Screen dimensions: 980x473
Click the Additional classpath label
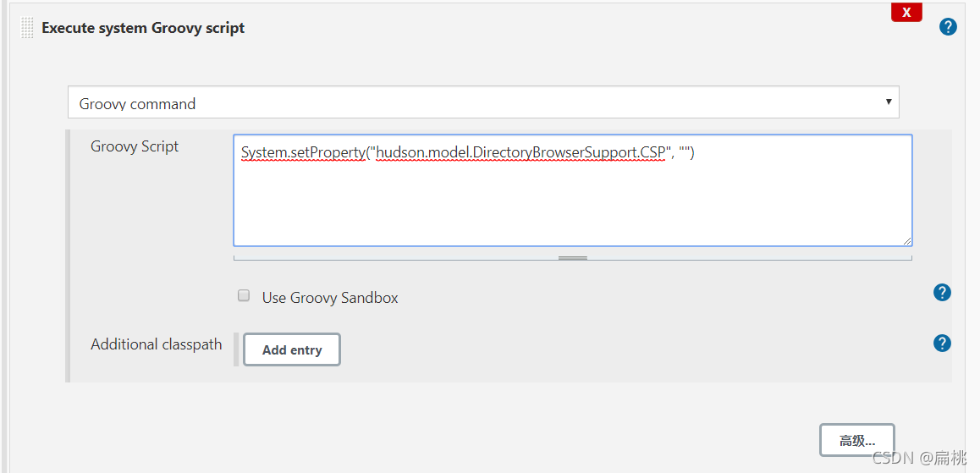click(x=157, y=344)
